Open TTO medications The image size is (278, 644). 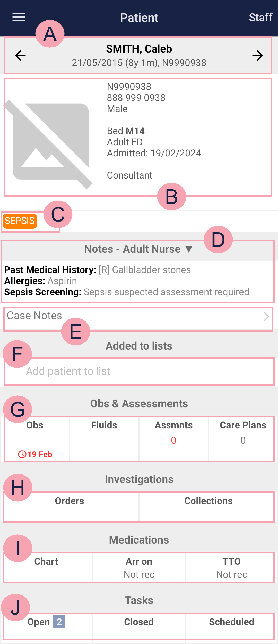point(232,567)
